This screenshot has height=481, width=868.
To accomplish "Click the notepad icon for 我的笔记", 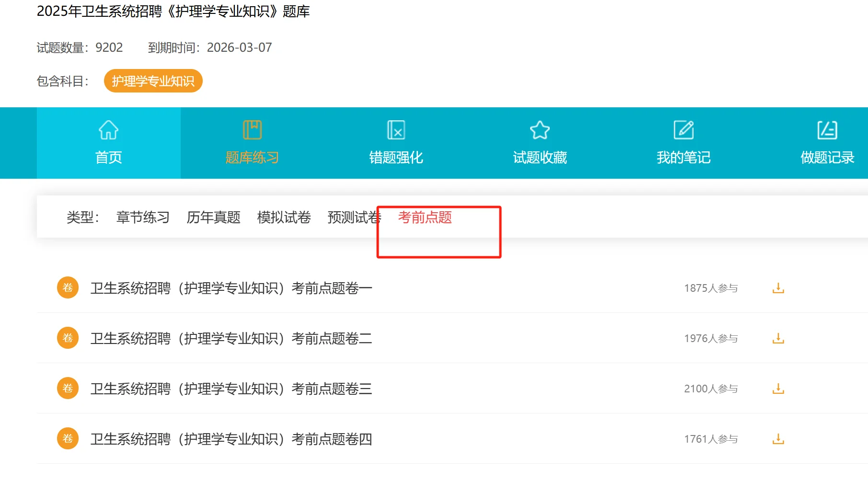I will (683, 130).
